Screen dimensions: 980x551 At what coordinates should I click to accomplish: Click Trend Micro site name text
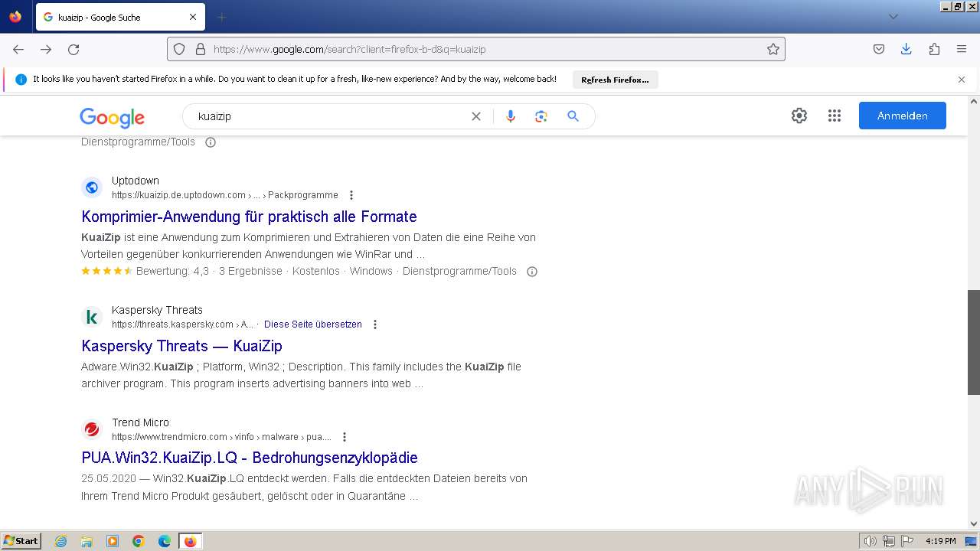[x=141, y=422]
